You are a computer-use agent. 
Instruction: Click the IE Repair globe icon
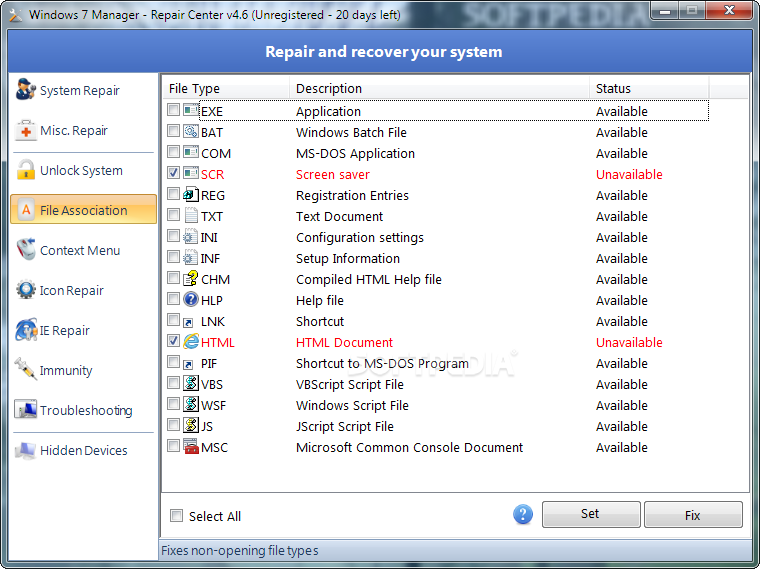[x=26, y=330]
